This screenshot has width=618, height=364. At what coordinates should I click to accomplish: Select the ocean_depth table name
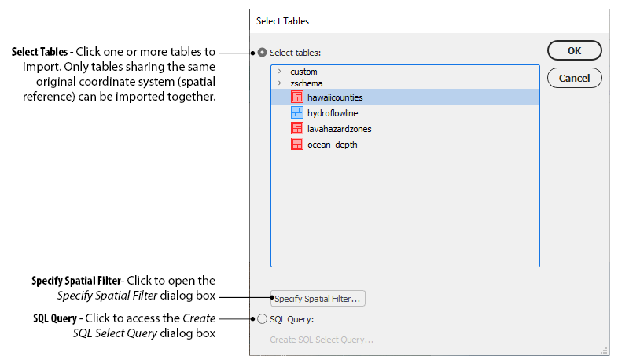[333, 145]
